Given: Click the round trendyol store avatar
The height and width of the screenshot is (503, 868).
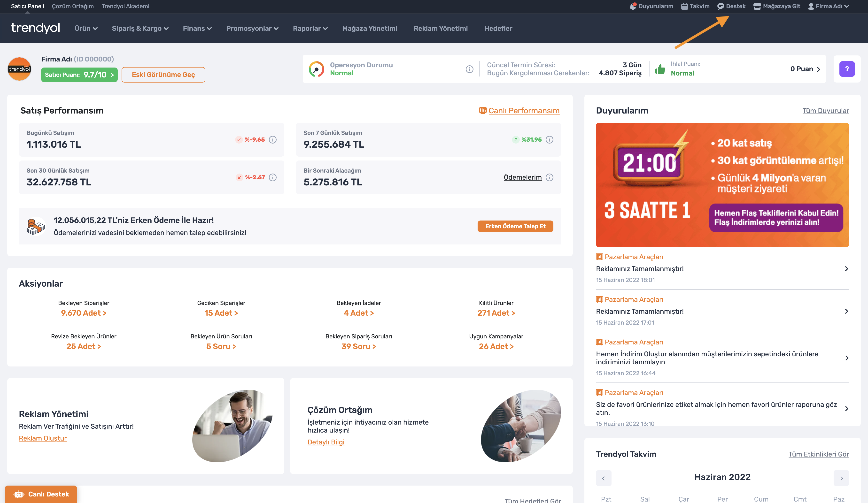Looking at the screenshot, I should (20, 69).
